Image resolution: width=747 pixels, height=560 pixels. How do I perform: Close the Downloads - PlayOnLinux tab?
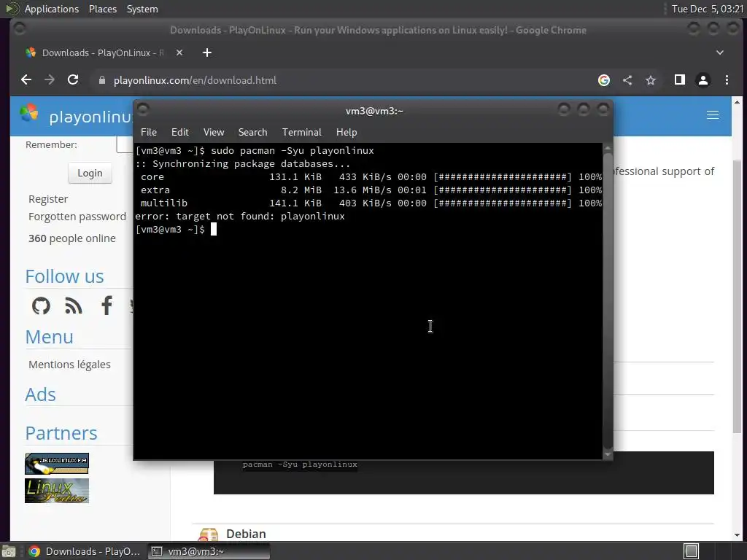pos(179,52)
